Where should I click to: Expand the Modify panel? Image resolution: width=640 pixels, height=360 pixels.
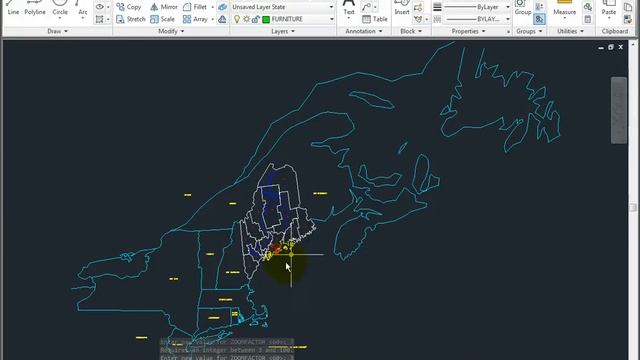pos(171,31)
